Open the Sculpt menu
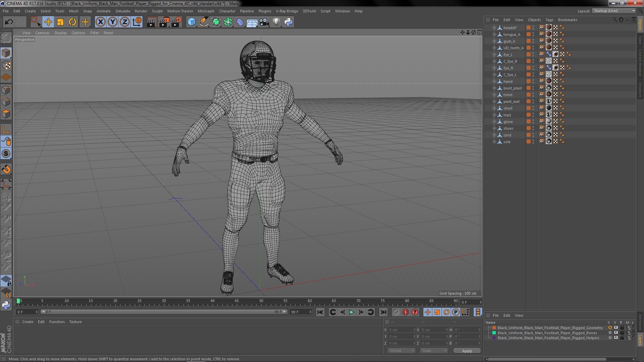The image size is (644, 362). pos(157,11)
